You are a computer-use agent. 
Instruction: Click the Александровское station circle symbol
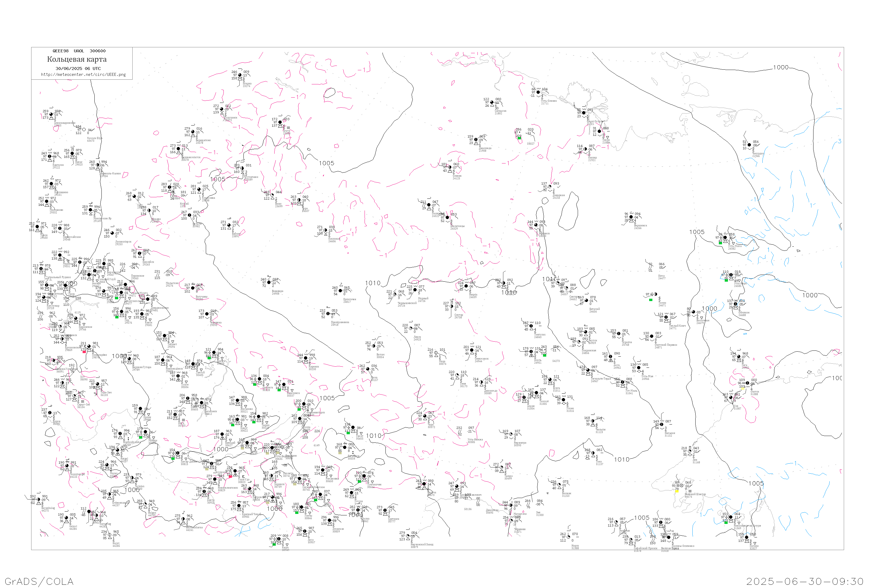point(51,114)
